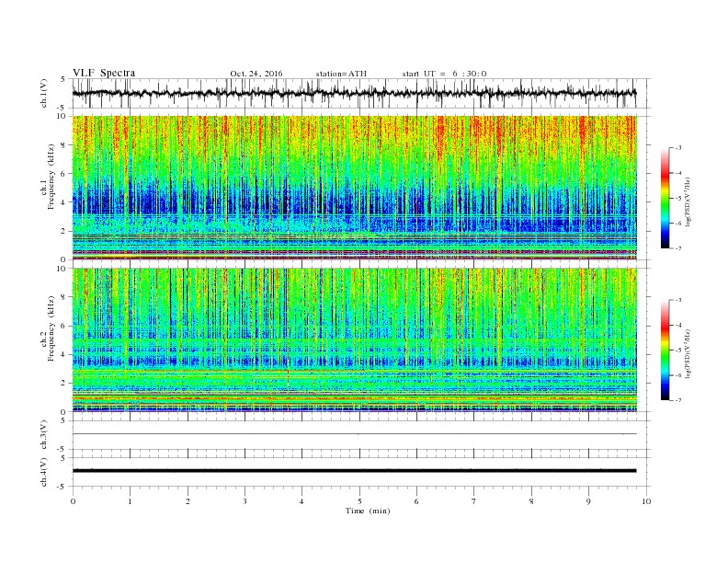Click the ch.2 colorbar "log(PSD)(V²/Hz)" label
The height and width of the screenshot is (563, 728).
(x=689, y=353)
